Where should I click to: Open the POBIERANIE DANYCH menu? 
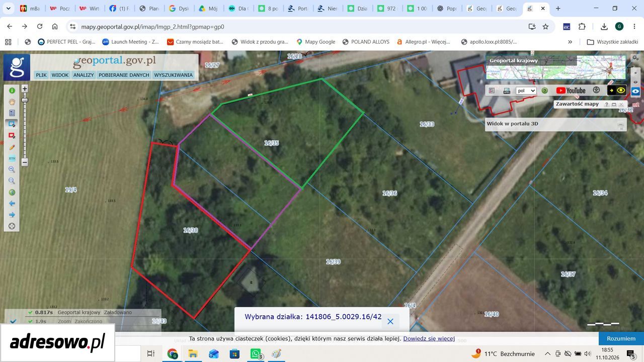[x=124, y=75]
